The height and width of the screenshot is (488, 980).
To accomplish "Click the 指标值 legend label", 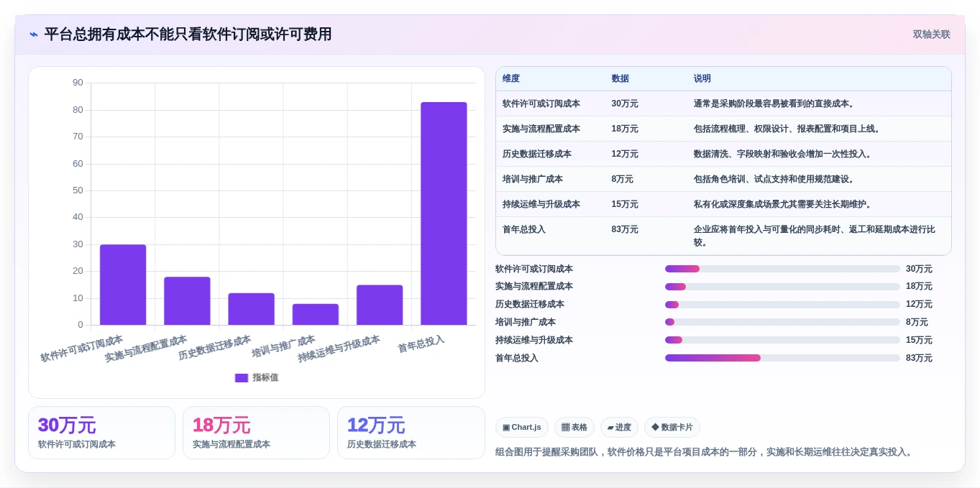I will coord(265,377).
